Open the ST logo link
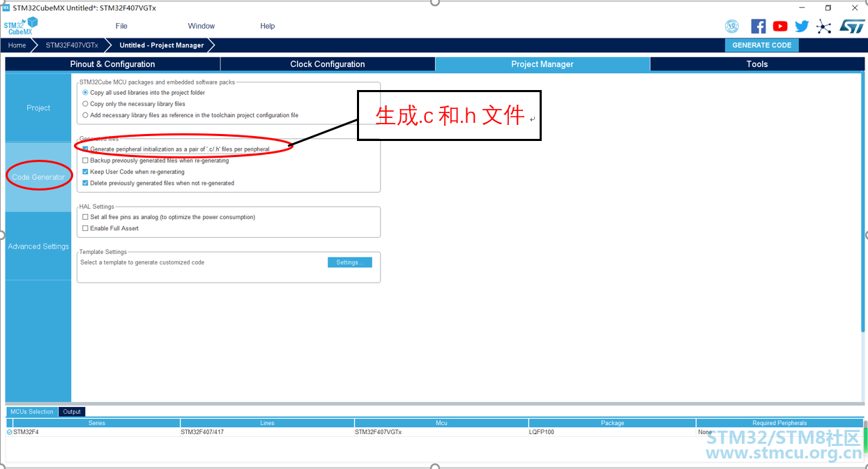Screen dimensions: 868x469 point(852,27)
